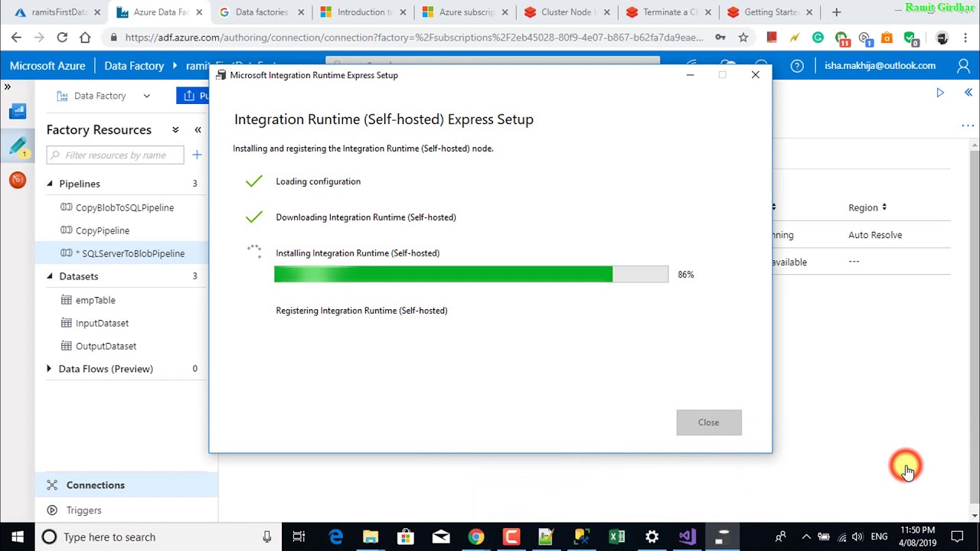
Task: Expand Data Flows (Preview) section
Action: [50, 369]
